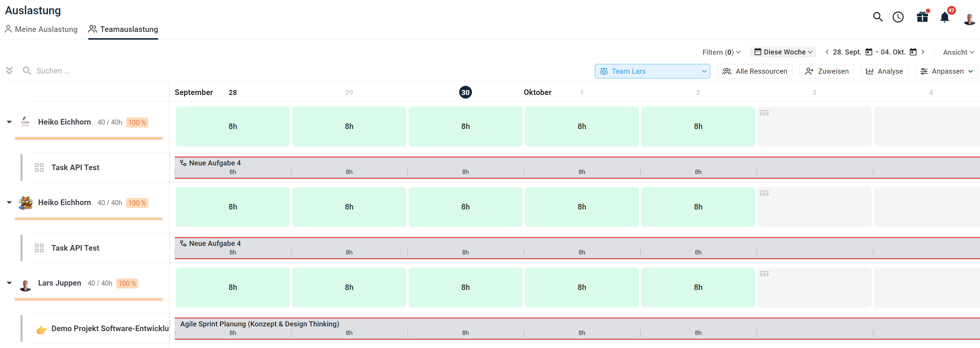The image size is (980, 348).
Task: Click grid icon of second Task API Test
Action: coord(39,248)
